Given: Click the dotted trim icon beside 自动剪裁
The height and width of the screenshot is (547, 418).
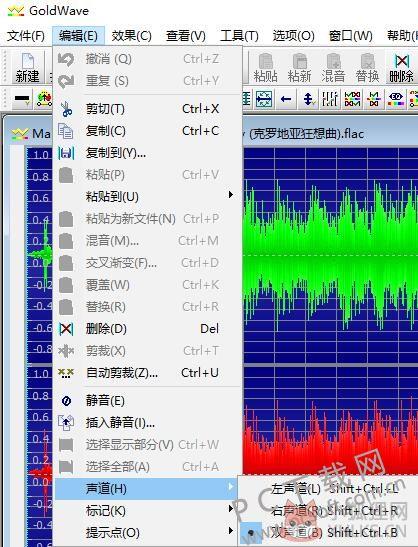Looking at the screenshot, I should point(66,373).
